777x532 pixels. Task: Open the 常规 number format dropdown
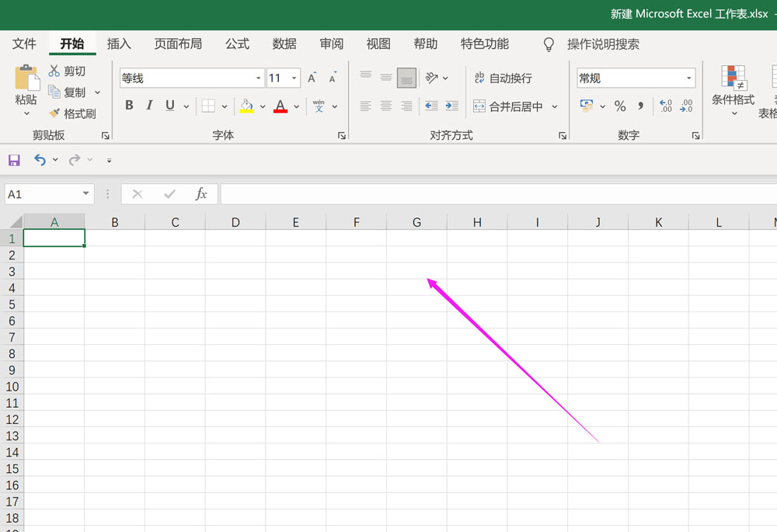click(688, 78)
